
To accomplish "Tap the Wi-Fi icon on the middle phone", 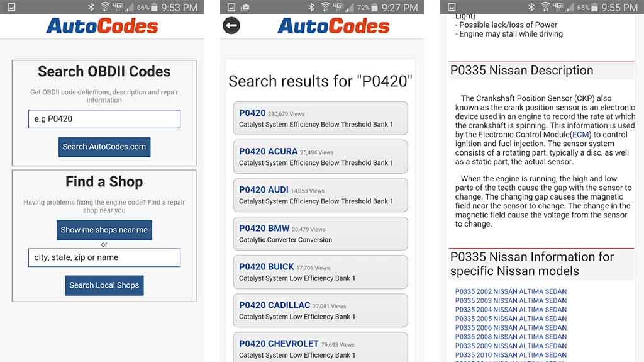I will coord(326,7).
